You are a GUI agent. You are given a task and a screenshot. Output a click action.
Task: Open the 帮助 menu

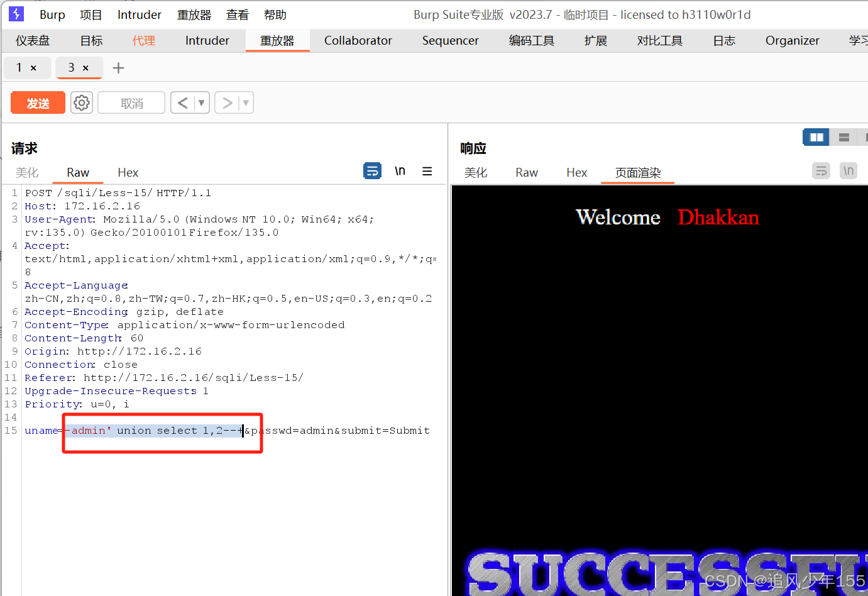coord(275,14)
